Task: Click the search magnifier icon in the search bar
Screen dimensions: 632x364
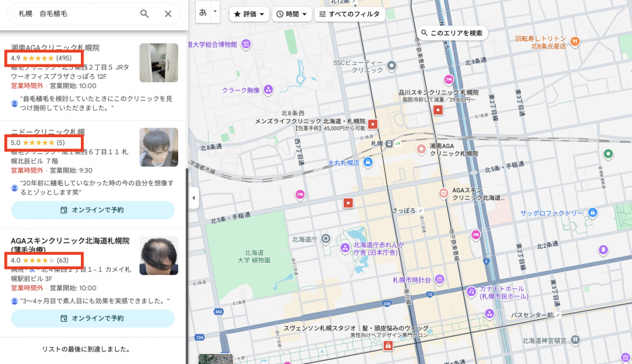Action: (145, 13)
